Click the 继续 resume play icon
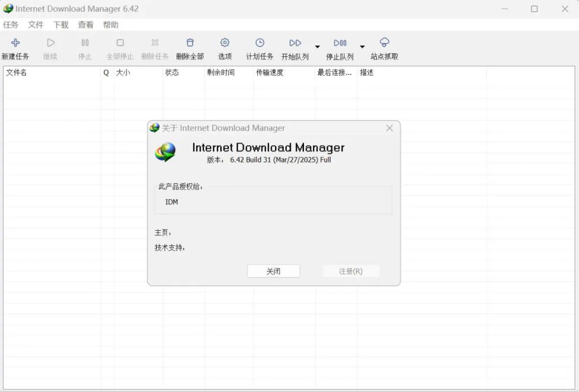This screenshot has height=392, width=579. 50,43
